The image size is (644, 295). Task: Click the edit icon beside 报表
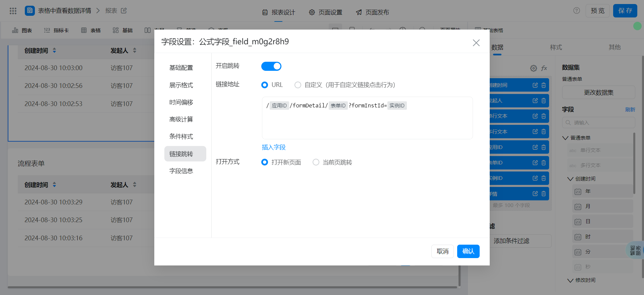(124, 11)
